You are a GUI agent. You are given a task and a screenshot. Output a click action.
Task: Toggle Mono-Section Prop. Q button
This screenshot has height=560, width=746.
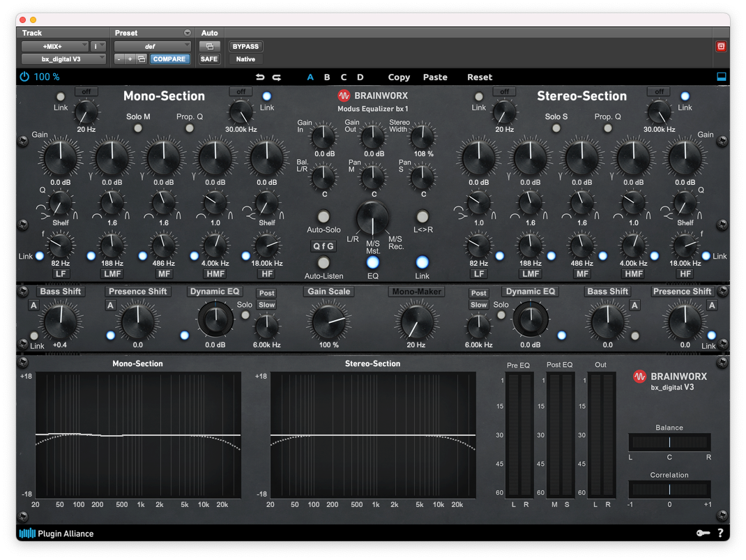pos(190,128)
